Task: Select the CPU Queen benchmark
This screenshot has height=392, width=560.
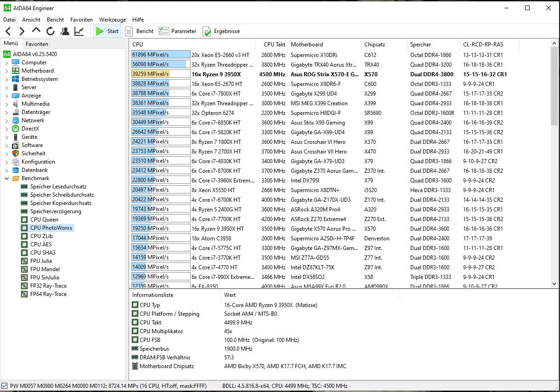Action: click(44, 220)
